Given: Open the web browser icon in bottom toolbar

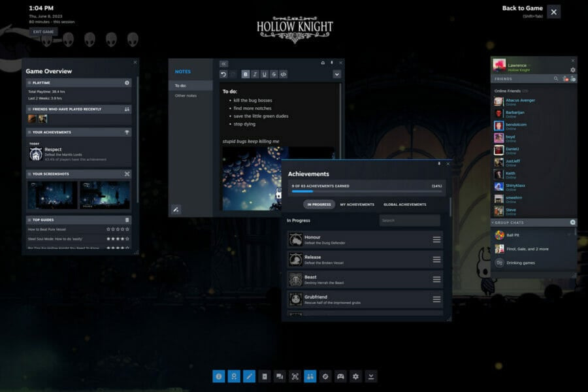Looking at the screenshot, I should coord(325,376).
